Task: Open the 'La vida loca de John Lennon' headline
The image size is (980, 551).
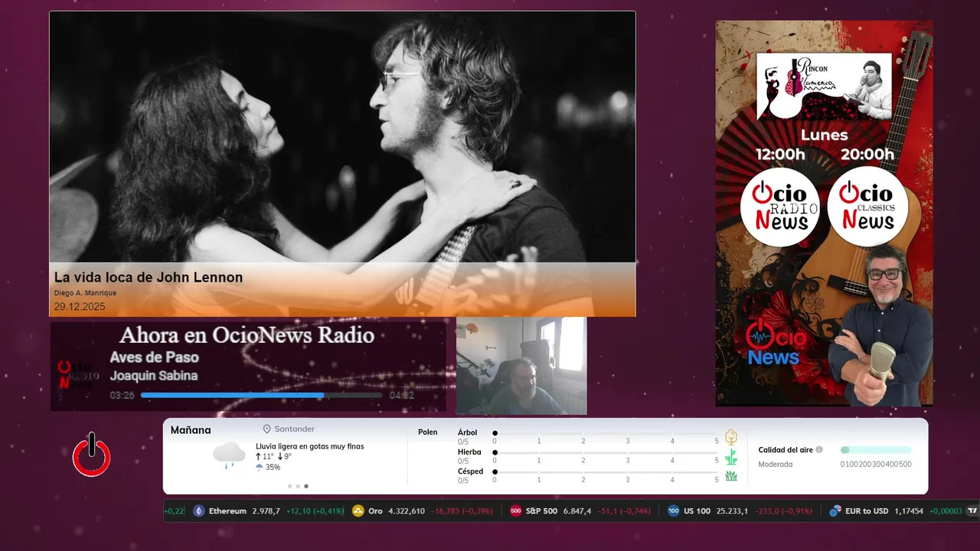Action: tap(149, 277)
